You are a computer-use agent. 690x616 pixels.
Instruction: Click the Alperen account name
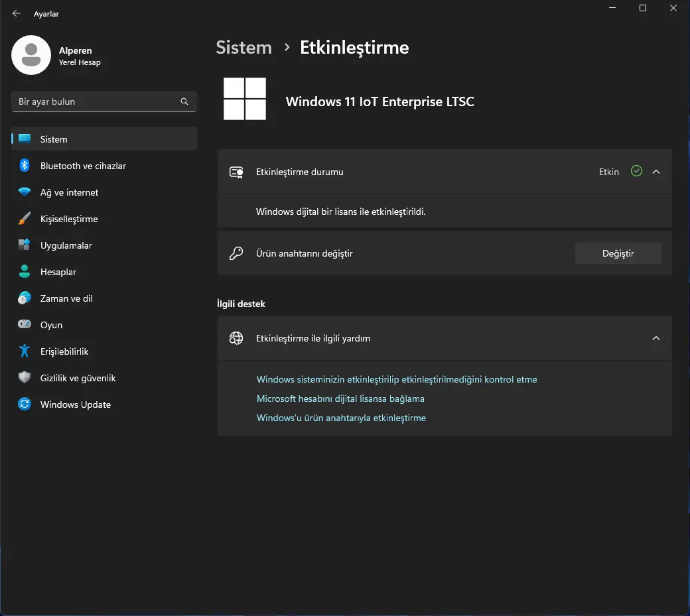click(75, 50)
